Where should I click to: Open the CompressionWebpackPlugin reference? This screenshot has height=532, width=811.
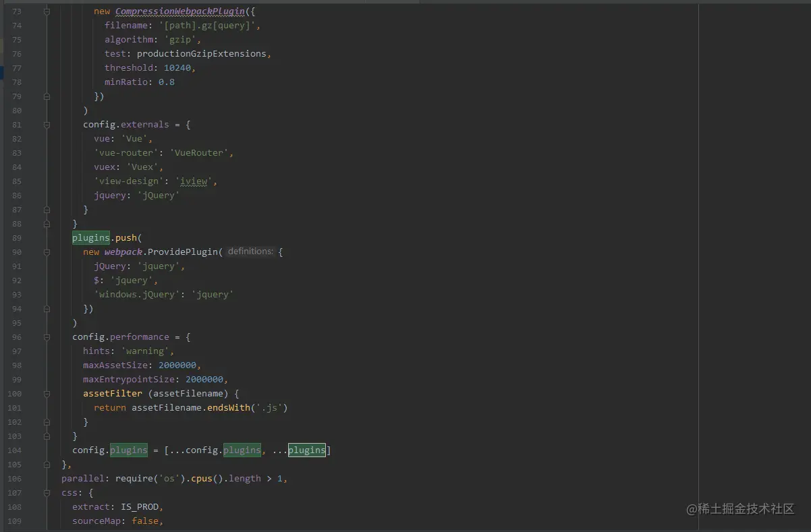click(179, 11)
